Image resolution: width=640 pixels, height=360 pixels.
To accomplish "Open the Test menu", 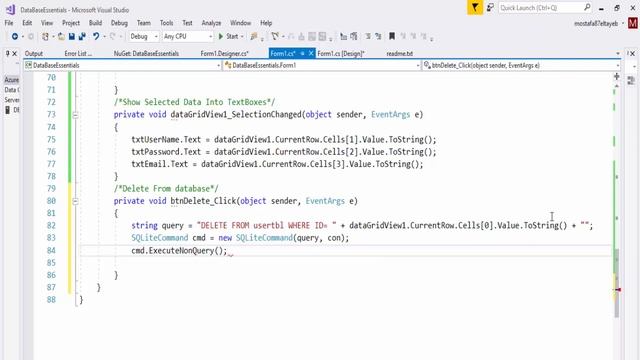I will pos(187,23).
